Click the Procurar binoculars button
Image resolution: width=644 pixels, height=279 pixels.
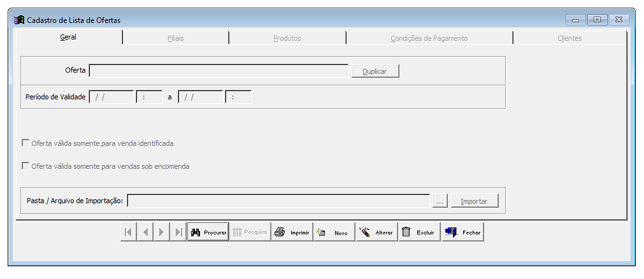(x=208, y=232)
